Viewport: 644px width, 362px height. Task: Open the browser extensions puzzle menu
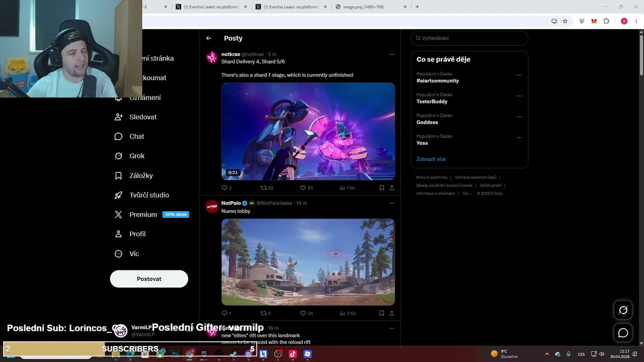(x=606, y=21)
